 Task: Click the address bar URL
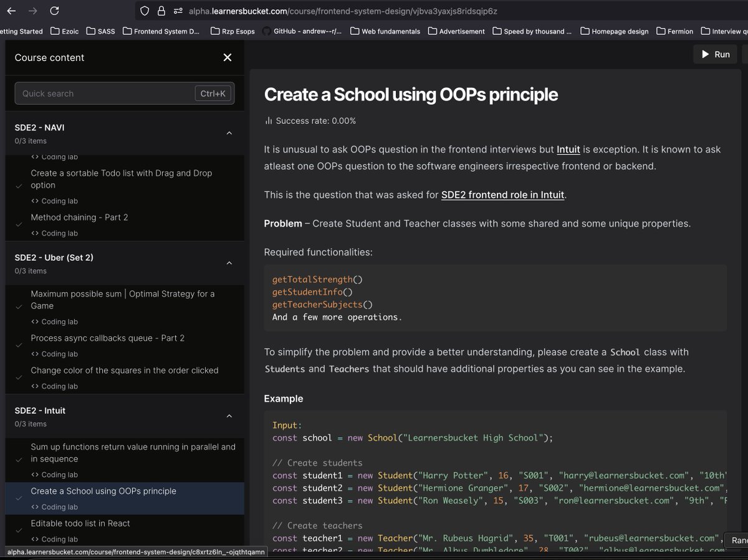343,11
